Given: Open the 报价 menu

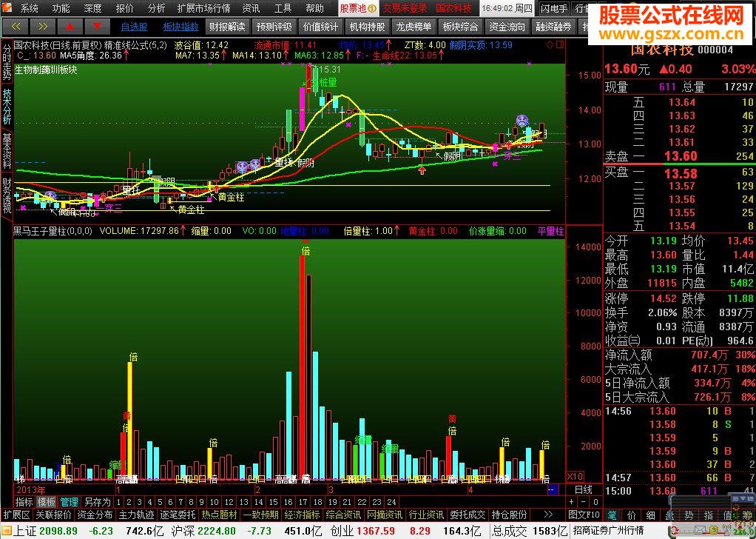Looking at the screenshot, I should pos(125,8).
